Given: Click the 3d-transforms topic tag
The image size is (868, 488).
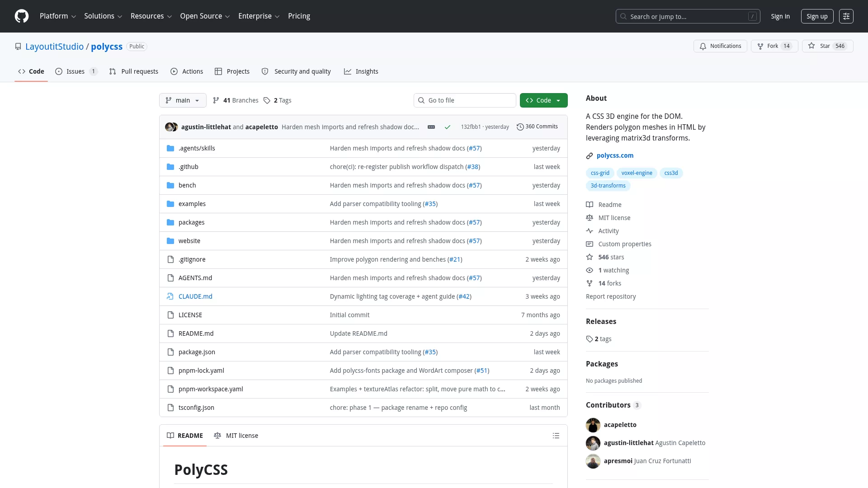Looking at the screenshot, I should [608, 186].
